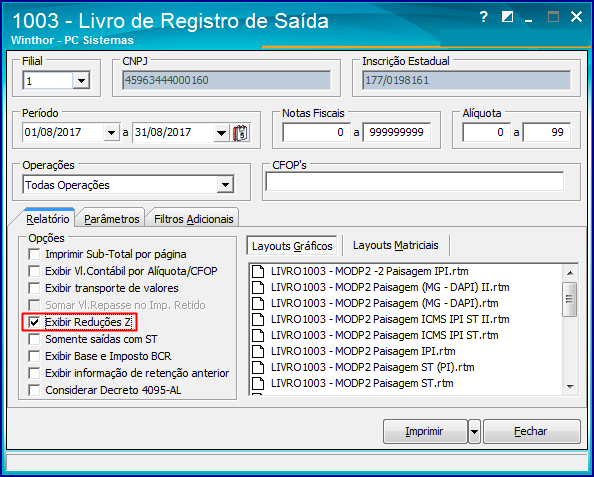Click the contrast toggle icon in title bar
The width and height of the screenshot is (594, 477).
[x=507, y=17]
